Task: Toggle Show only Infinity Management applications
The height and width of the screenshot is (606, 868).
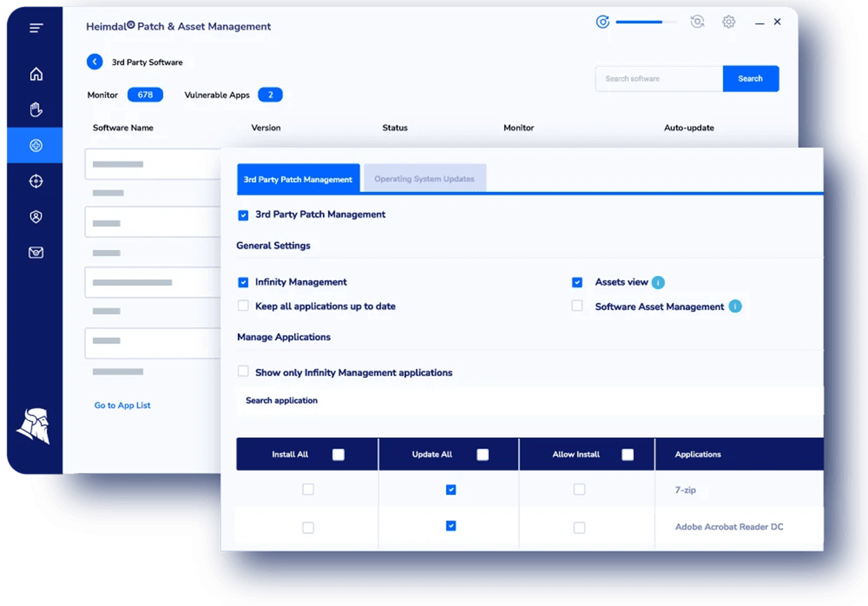Action: point(243,372)
